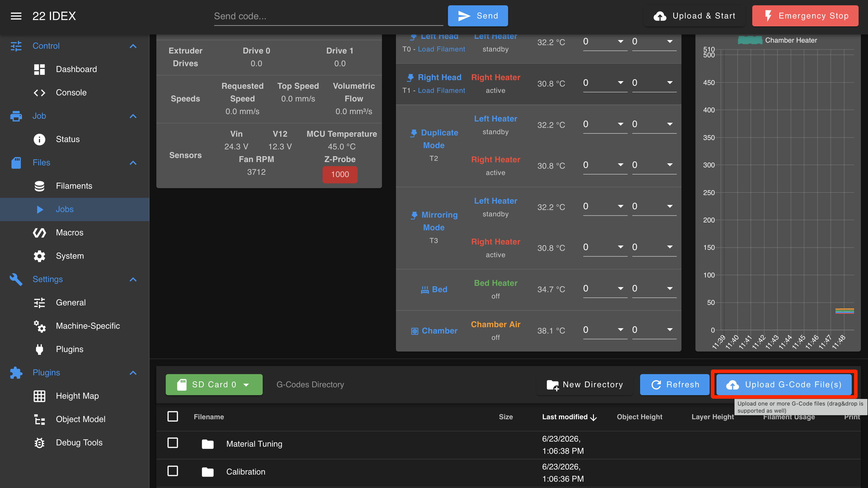Click the Upload & Start button

point(694,16)
